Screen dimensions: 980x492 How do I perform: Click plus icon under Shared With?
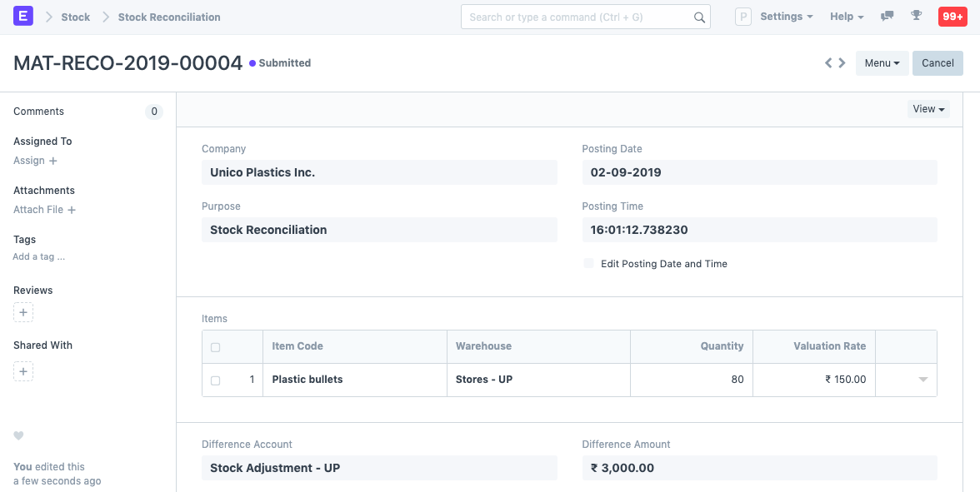[x=23, y=371]
